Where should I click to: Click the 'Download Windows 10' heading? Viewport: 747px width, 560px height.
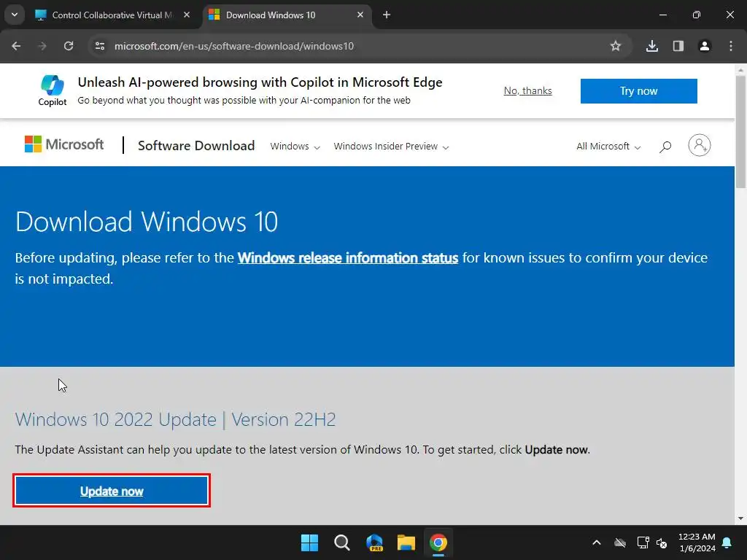pyautogui.click(x=147, y=222)
